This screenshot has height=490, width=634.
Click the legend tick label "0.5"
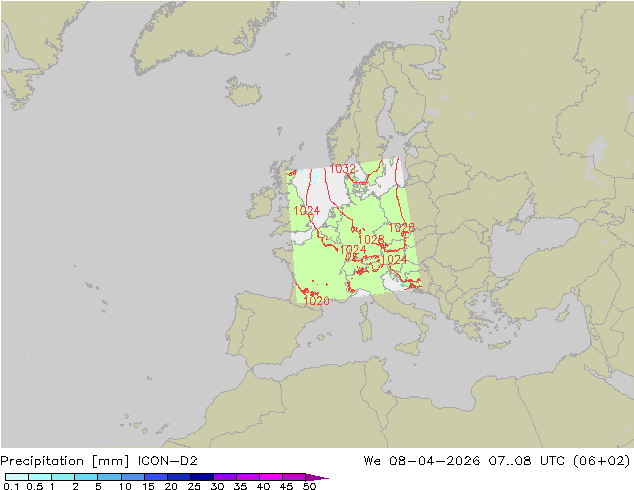pos(34,486)
